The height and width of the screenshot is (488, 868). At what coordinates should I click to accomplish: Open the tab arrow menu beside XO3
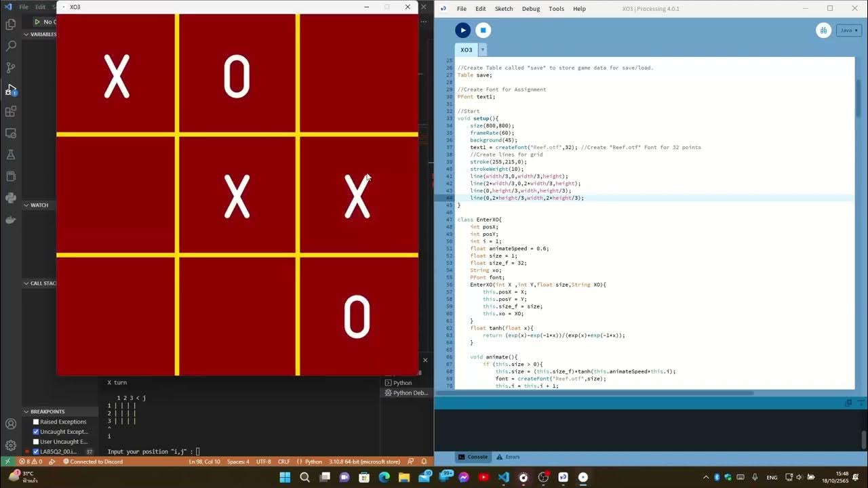point(482,49)
